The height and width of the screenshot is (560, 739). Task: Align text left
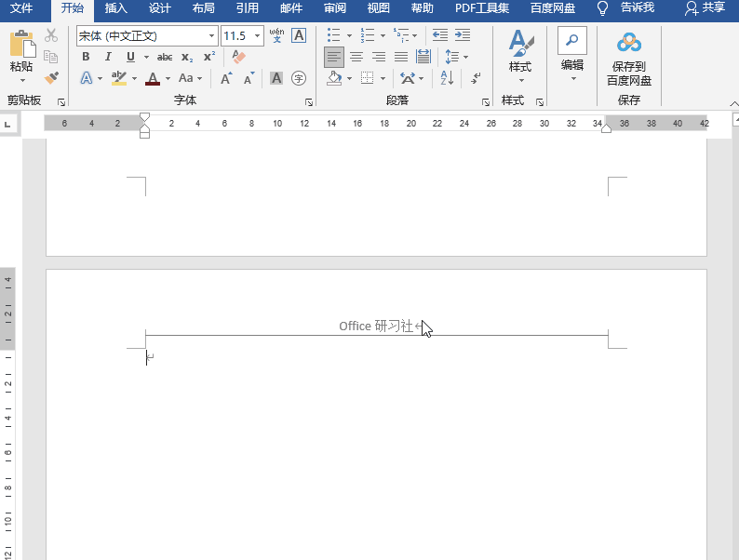pos(334,57)
